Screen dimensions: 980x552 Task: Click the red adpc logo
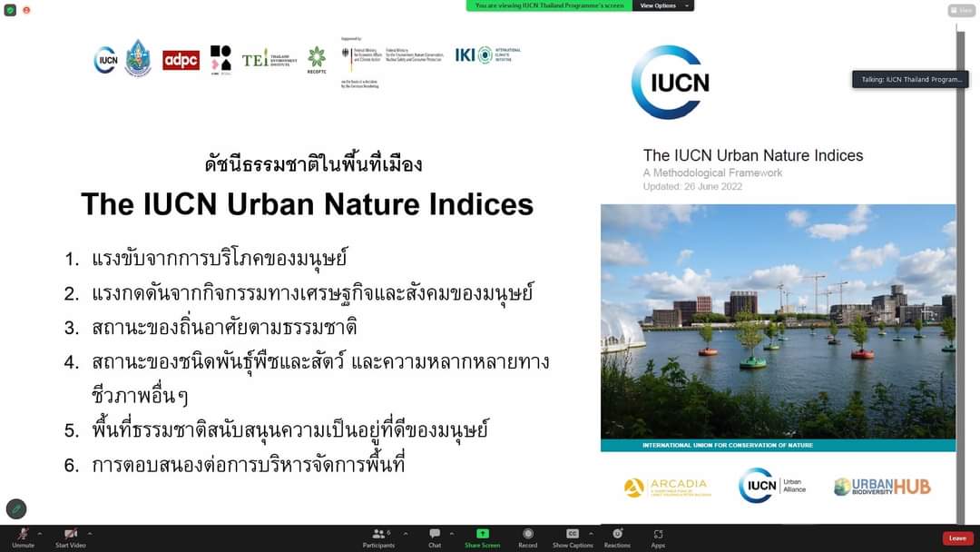(x=181, y=60)
